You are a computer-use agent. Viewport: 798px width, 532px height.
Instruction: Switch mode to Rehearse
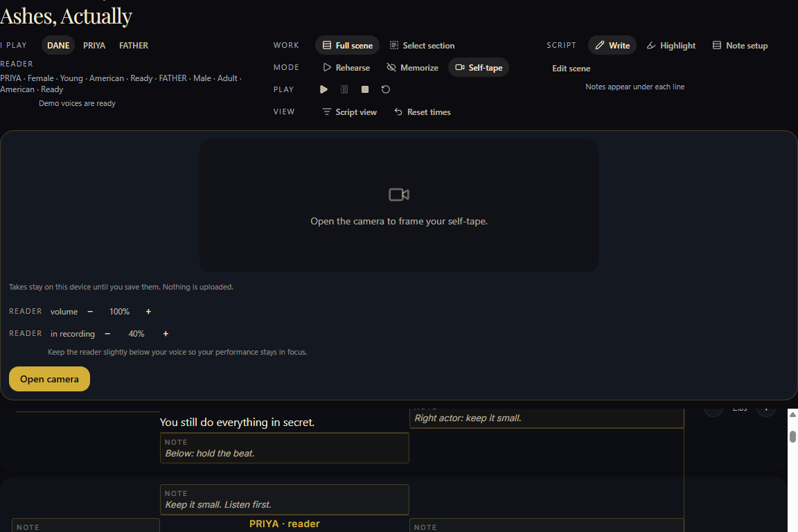point(346,68)
